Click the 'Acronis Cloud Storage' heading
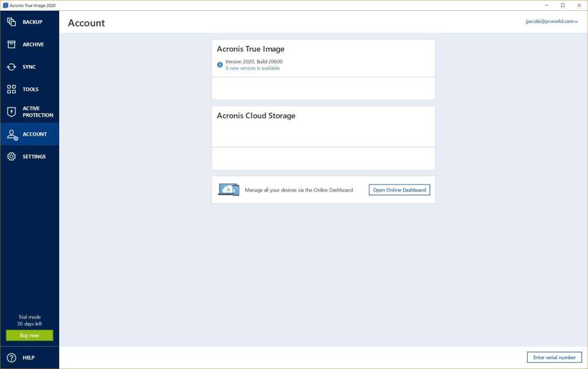The image size is (588, 369). coord(256,116)
